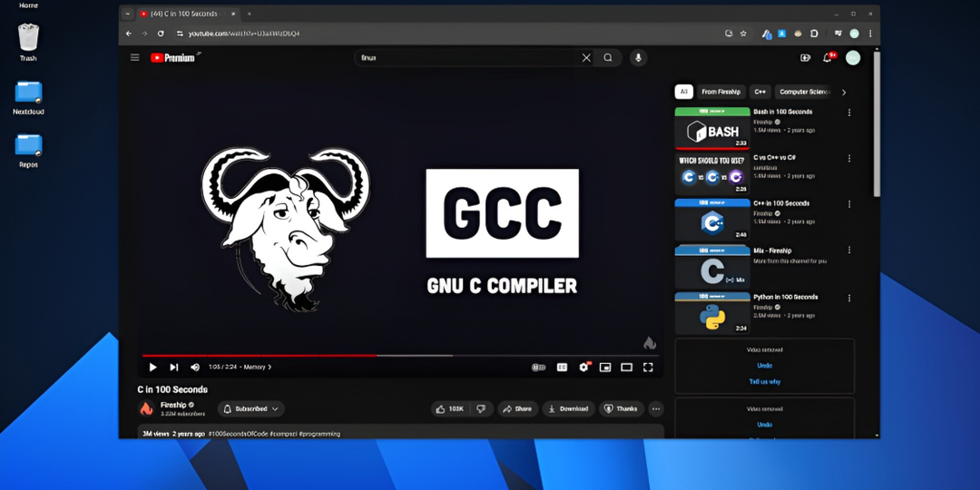Viewport: 980px width, 490px height.
Task: Open Fireship channel avatar
Action: pos(146,408)
